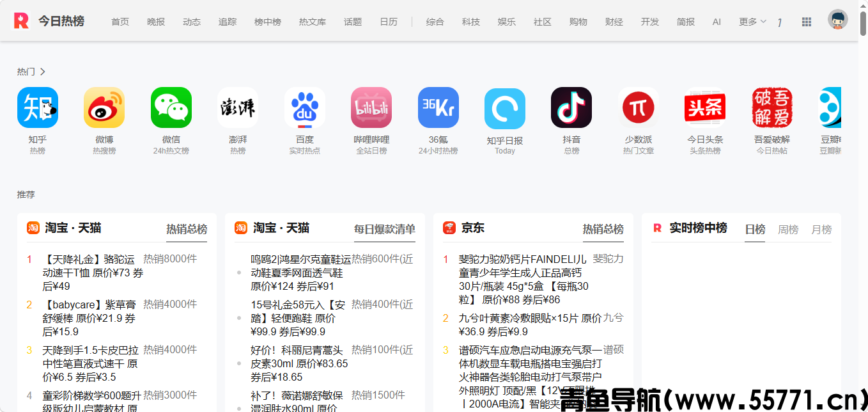The width and height of the screenshot is (868, 412).
Task: Select the 社区 category
Action: pos(543,22)
